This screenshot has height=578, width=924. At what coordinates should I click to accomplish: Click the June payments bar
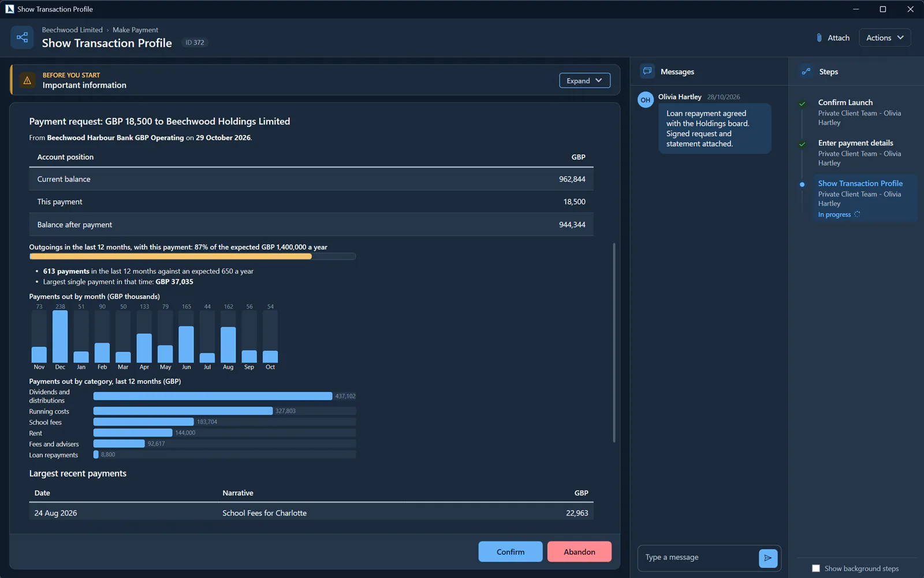186,344
